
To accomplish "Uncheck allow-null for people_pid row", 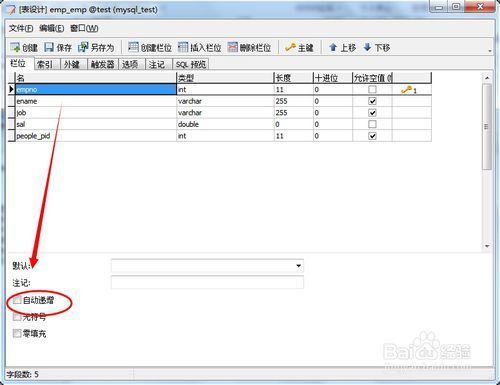I will tap(372, 136).
